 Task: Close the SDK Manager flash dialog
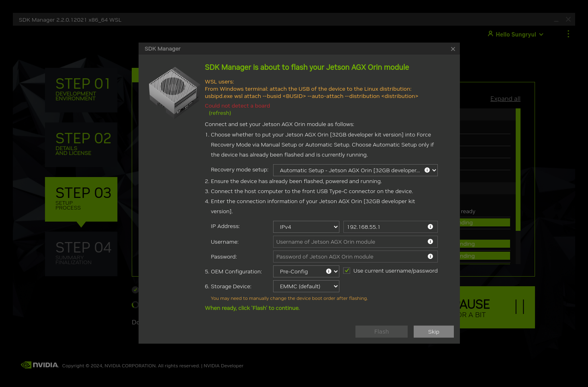453,49
